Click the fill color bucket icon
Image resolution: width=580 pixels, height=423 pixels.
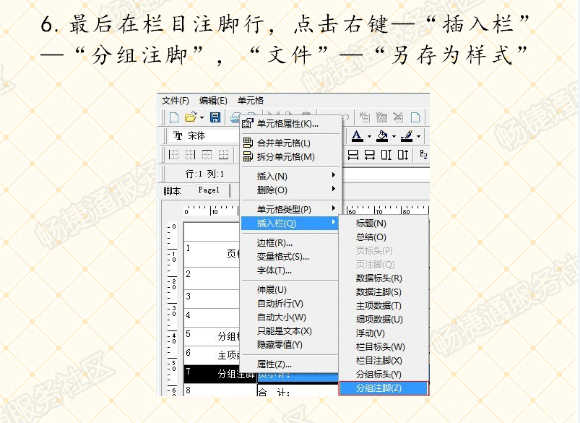382,136
